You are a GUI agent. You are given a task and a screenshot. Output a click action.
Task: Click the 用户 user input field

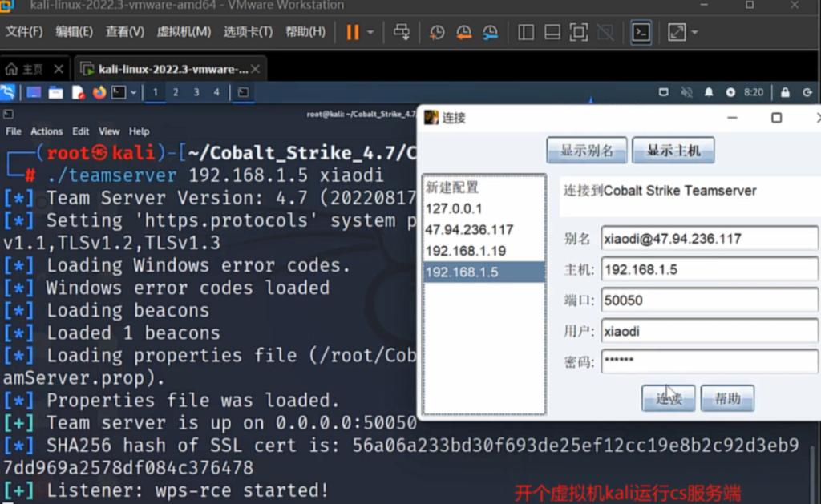click(x=710, y=331)
